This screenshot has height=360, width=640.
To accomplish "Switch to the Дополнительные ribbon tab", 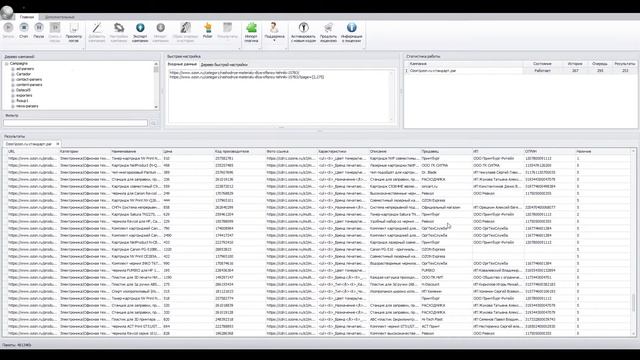I will coord(60,17).
